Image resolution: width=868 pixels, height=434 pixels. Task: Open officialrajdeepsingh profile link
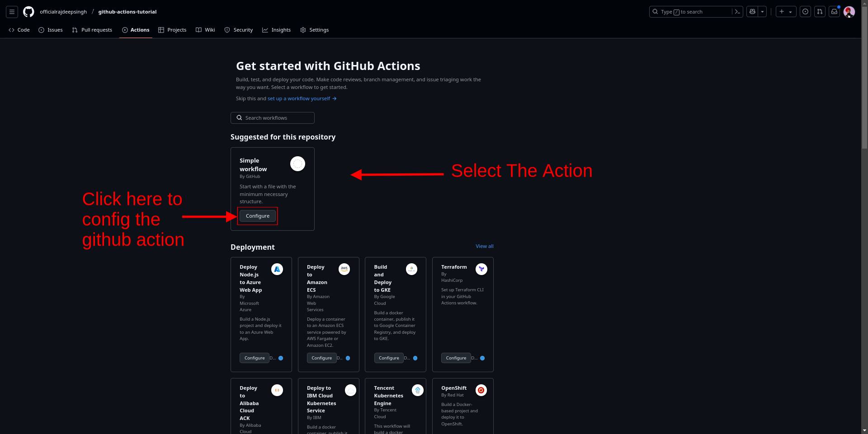[x=63, y=12]
